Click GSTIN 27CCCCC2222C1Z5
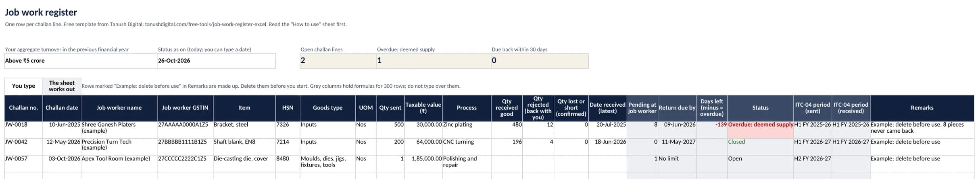This screenshot has height=179, width=980. tap(186, 164)
